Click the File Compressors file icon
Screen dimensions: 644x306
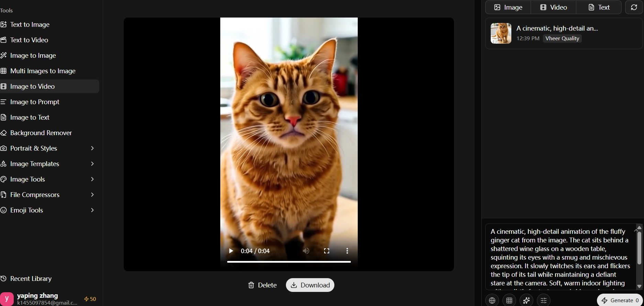[3, 195]
